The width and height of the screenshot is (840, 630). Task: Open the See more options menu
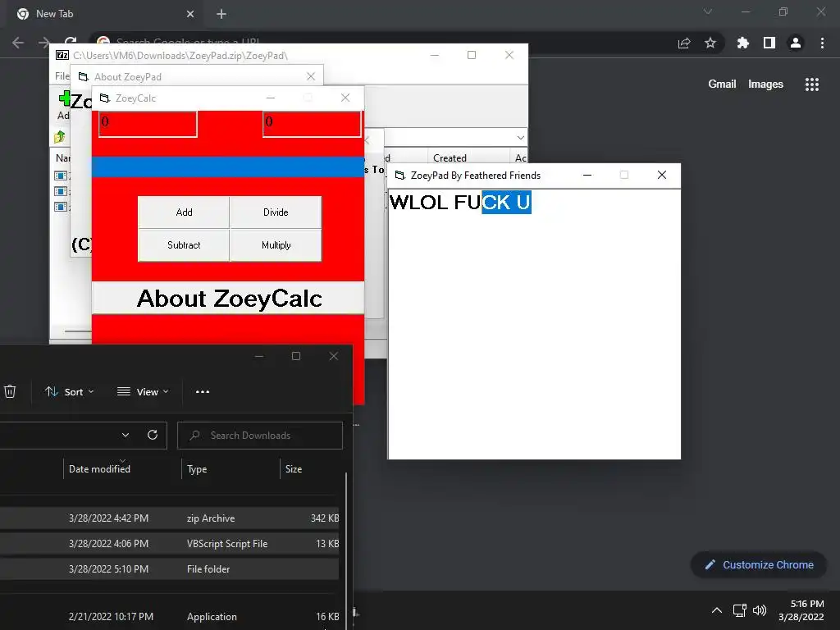[x=203, y=391]
